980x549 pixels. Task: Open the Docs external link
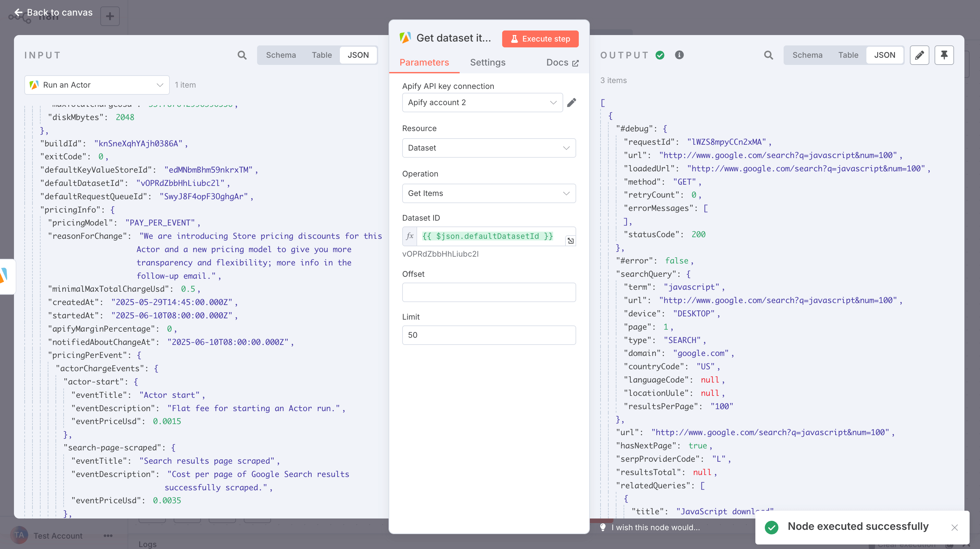tap(562, 62)
